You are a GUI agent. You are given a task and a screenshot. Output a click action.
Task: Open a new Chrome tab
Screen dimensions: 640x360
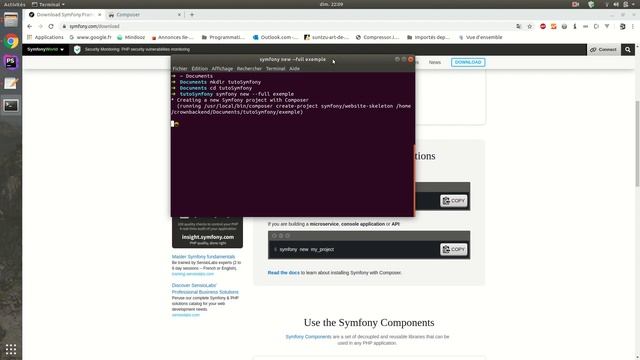(x=192, y=15)
